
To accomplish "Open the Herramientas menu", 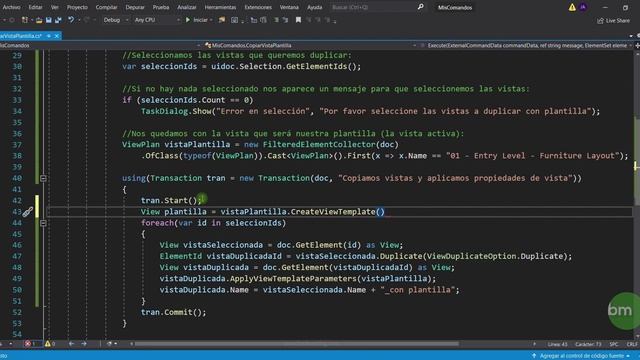I will point(220,7).
